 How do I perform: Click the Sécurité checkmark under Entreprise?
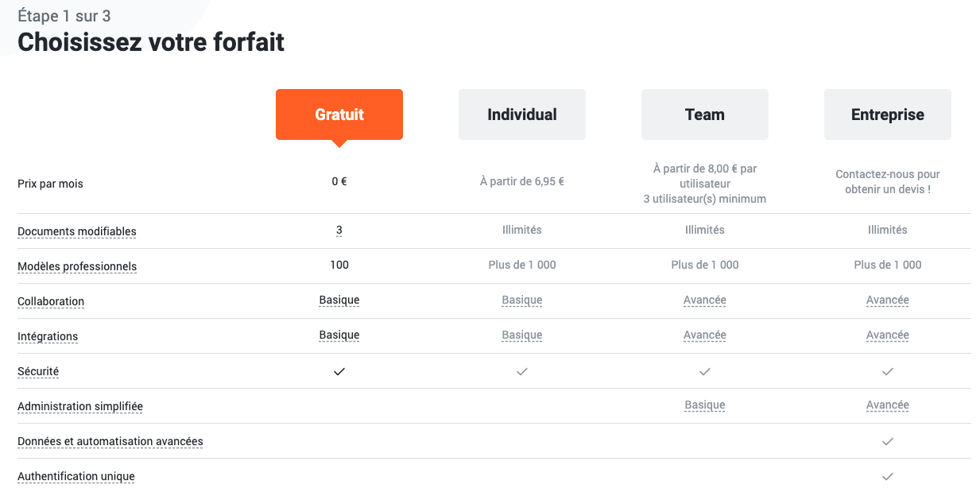tap(888, 371)
